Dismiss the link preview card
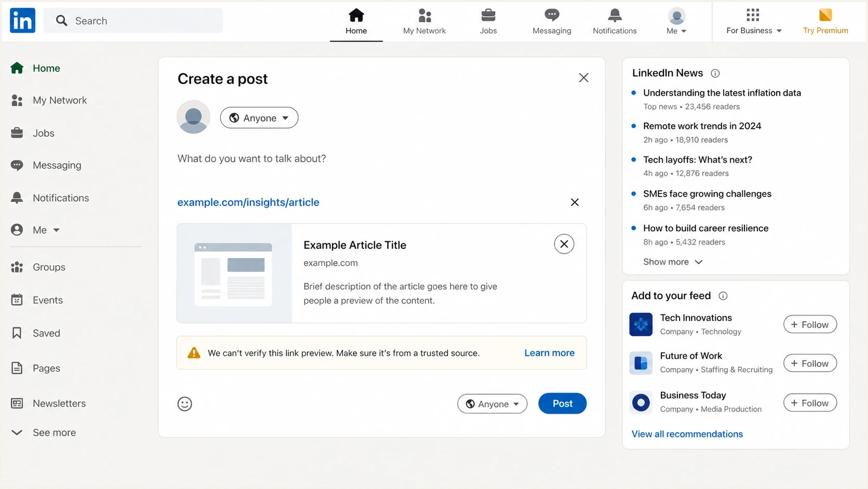The height and width of the screenshot is (489, 868). 564,244
